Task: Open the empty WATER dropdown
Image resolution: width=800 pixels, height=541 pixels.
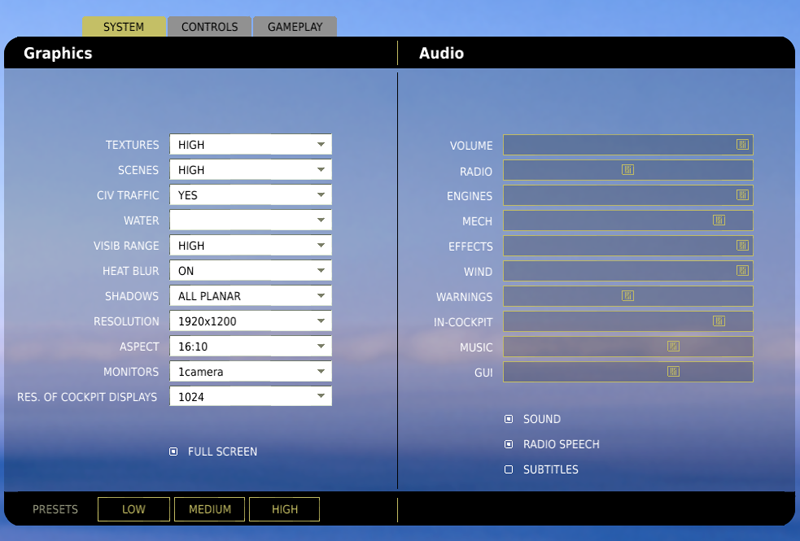Action: click(250, 220)
